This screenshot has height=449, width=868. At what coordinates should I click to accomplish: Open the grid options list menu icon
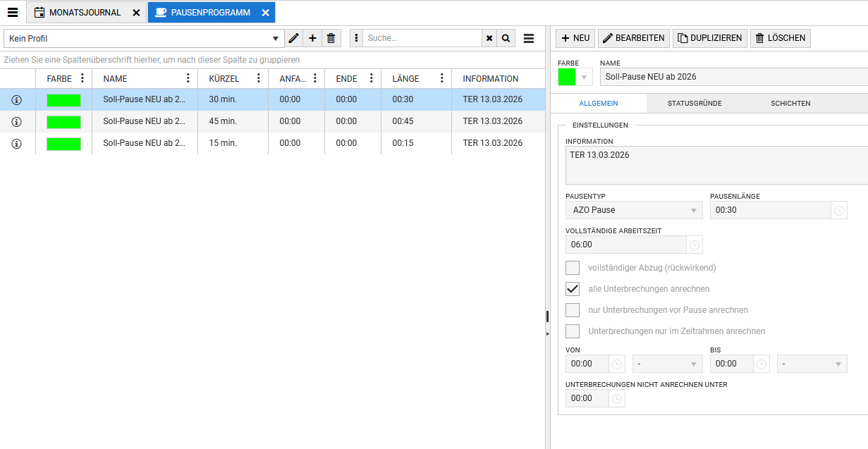coord(529,38)
